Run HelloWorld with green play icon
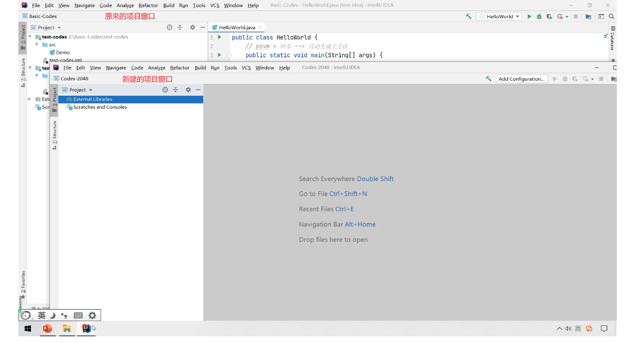 click(x=529, y=16)
